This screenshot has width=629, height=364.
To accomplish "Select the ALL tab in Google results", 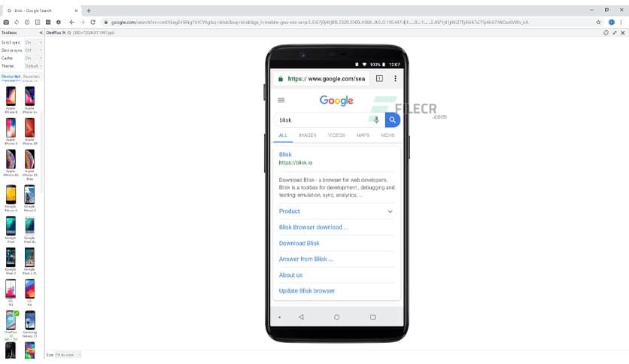I will pyautogui.click(x=283, y=135).
